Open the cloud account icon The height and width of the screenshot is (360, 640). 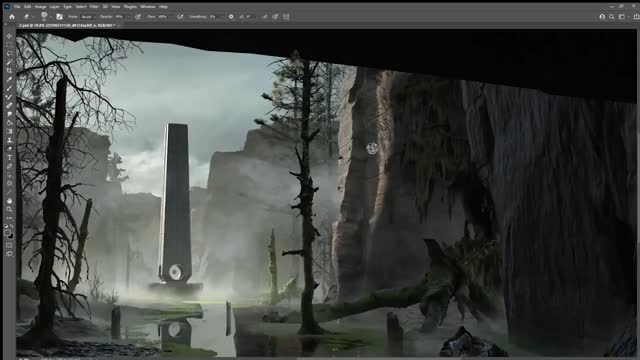point(602,17)
